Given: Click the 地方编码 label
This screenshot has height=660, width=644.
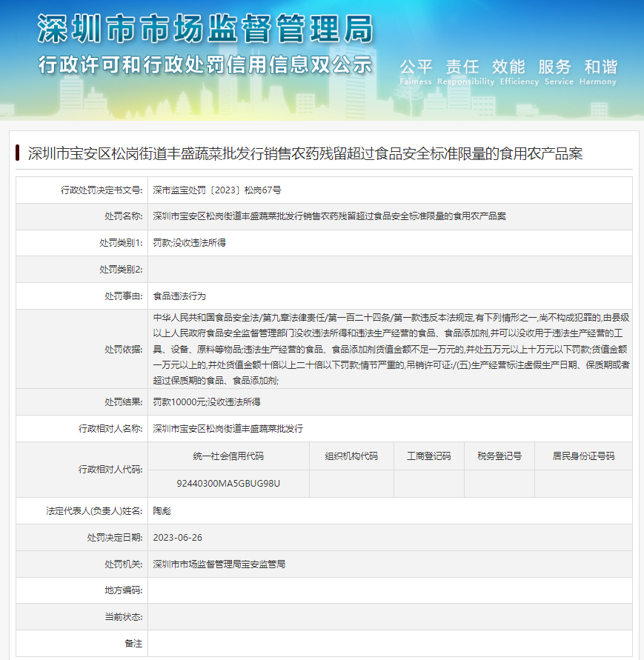Looking at the screenshot, I should point(124,590).
